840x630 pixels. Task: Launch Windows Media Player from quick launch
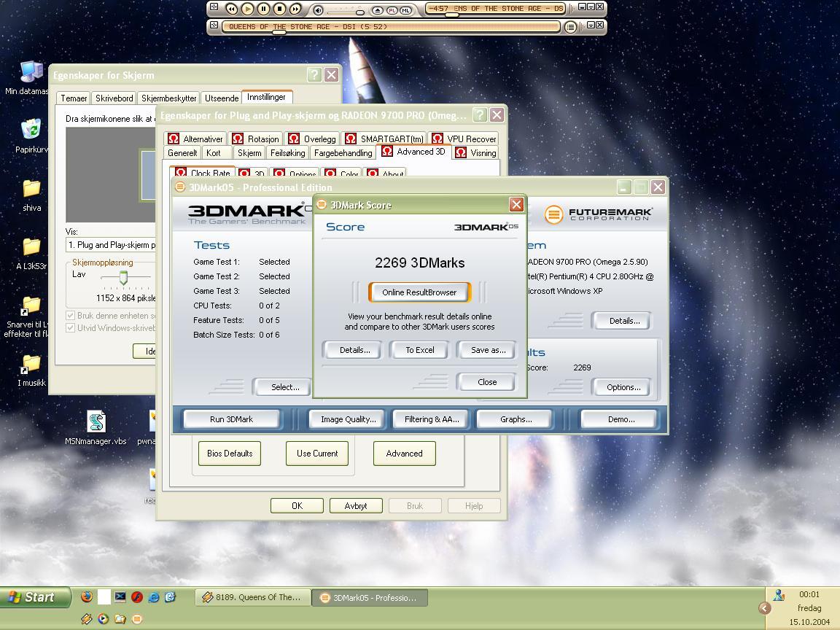tap(103, 619)
